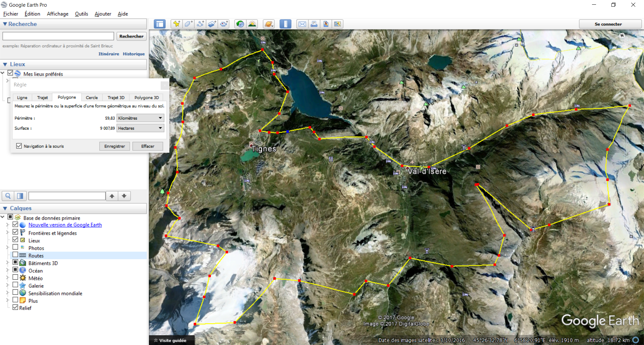The image size is (644, 345).
Task: Open the Affichage menu
Action: click(58, 14)
